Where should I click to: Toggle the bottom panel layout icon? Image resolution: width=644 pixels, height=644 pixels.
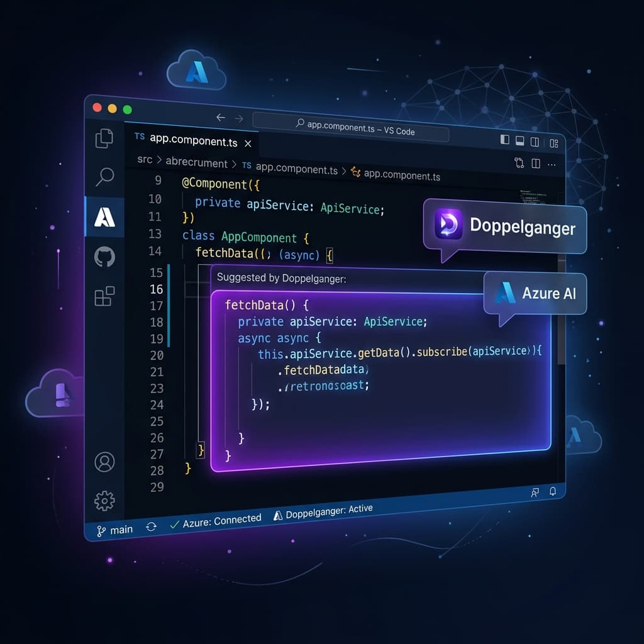tap(519, 141)
